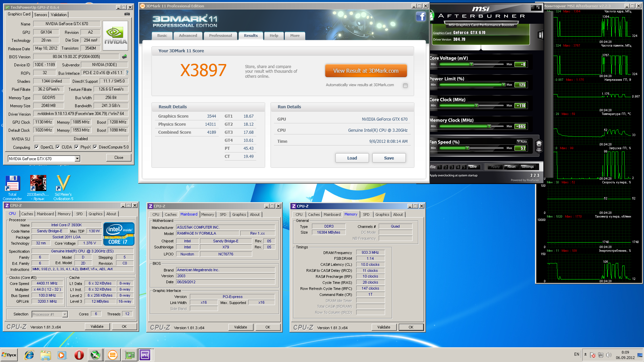This screenshot has height=362, width=644.
Task: Click the Core Clock slider handle
Action: coord(477,106)
